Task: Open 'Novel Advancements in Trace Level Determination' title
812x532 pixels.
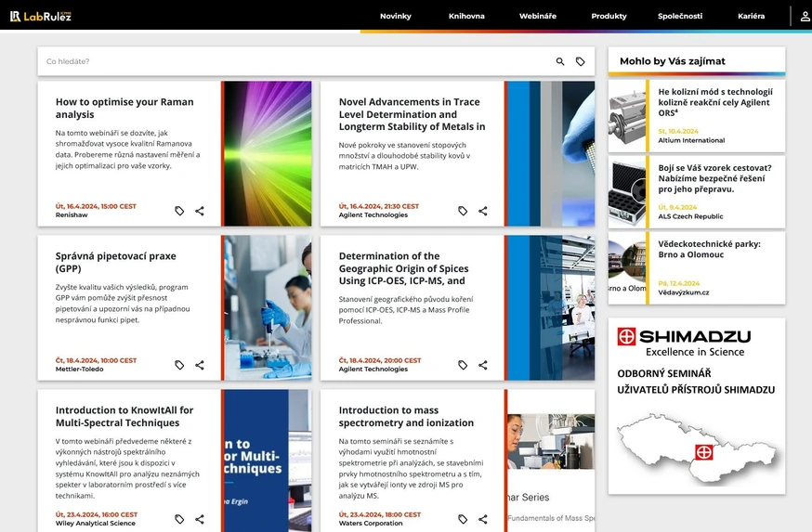Action: tap(412, 114)
